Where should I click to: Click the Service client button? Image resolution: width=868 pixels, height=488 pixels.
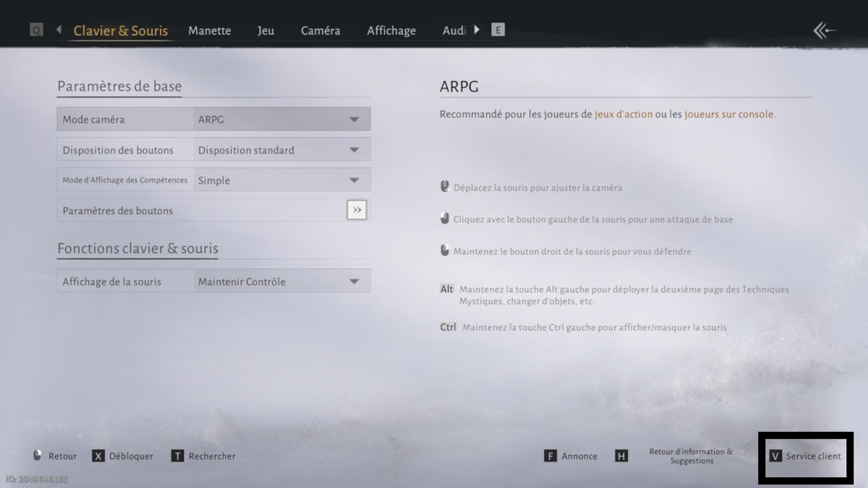point(806,456)
